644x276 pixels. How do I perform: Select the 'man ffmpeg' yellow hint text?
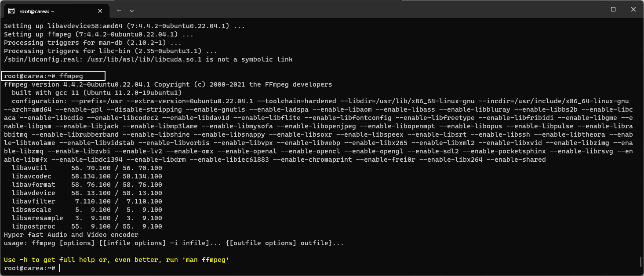(x=205, y=259)
